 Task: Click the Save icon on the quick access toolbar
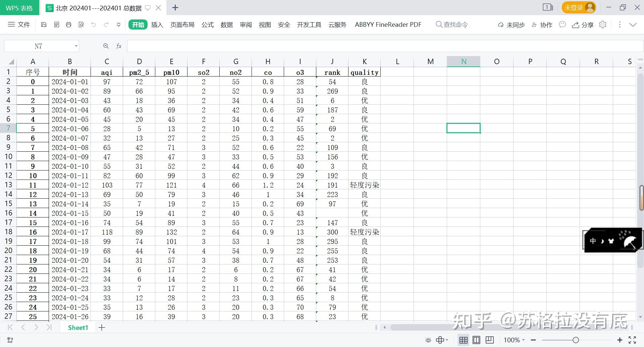(44, 24)
